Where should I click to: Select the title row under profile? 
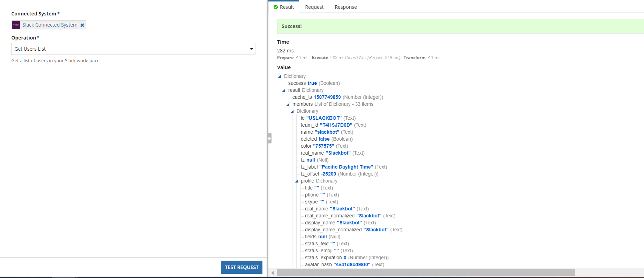(319, 188)
